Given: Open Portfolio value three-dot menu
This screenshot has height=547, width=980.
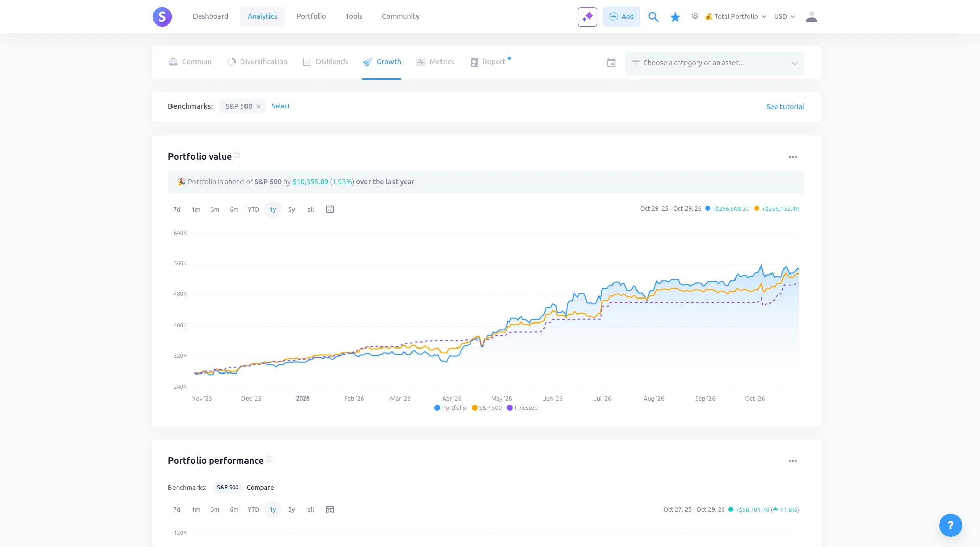Looking at the screenshot, I should pyautogui.click(x=793, y=157).
